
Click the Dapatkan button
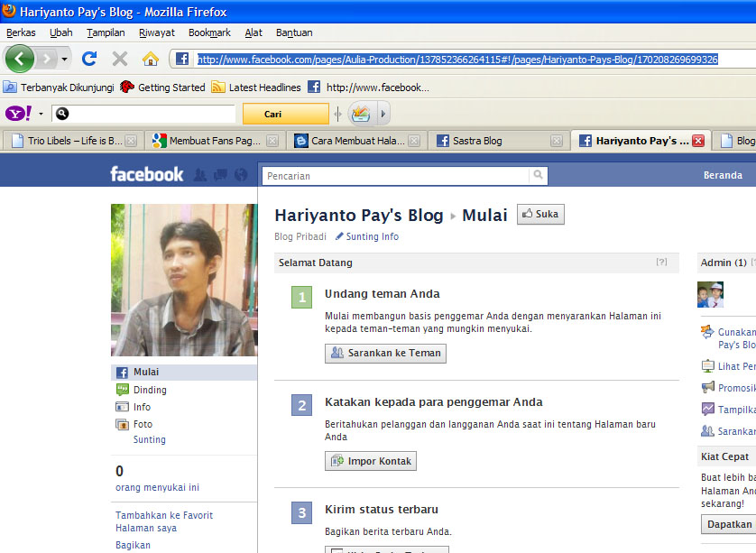coord(729,524)
